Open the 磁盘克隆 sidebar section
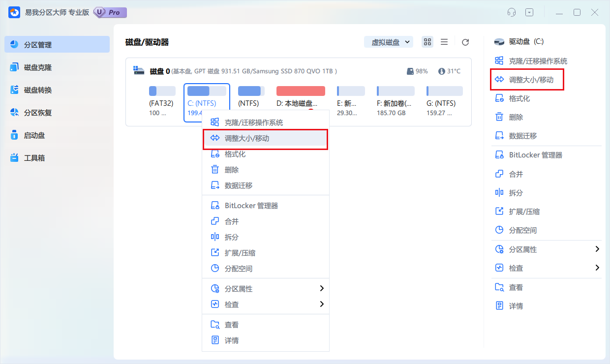 [37, 67]
